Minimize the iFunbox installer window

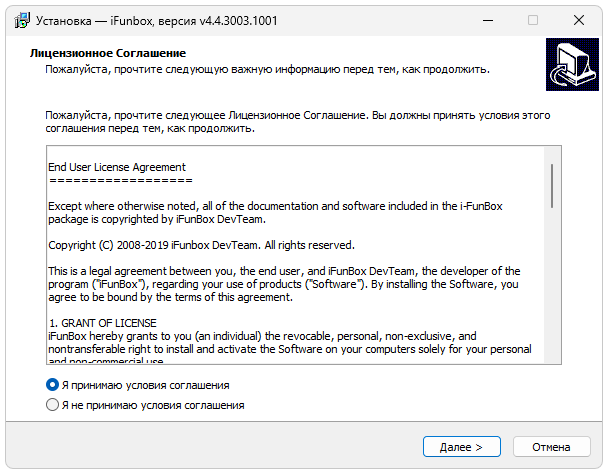tap(486, 20)
